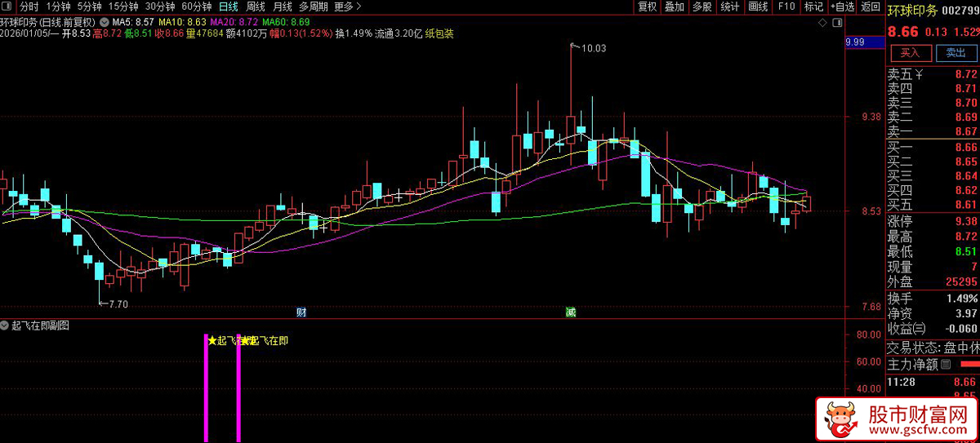The height and width of the screenshot is (443, 980).
Task: Click the first magenta signal bar
Action: pos(206,388)
